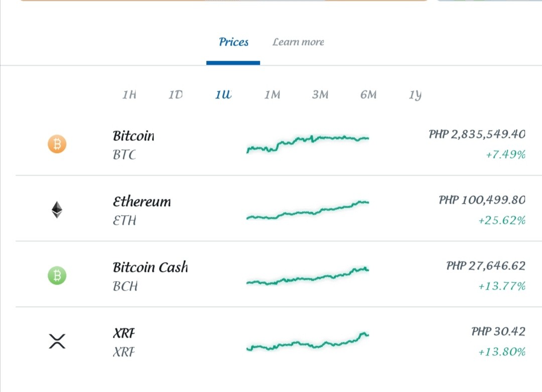
Task: Open the Ethereum price trend chart
Action: (x=308, y=210)
